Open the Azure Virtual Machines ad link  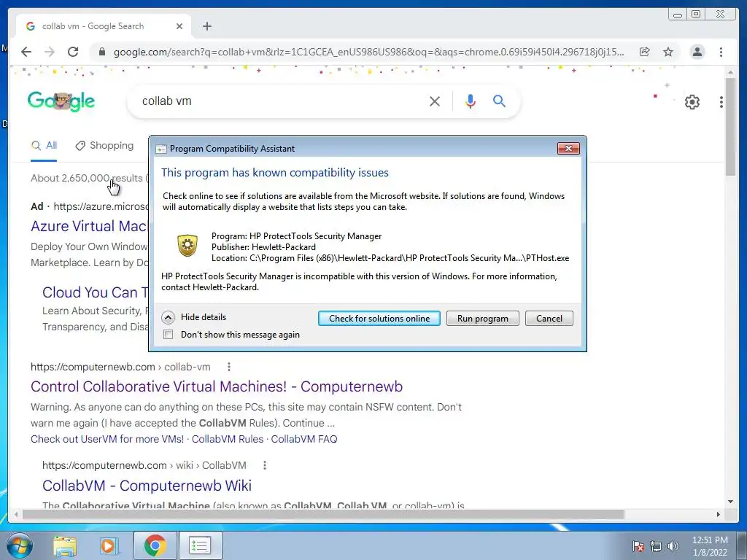(89, 226)
